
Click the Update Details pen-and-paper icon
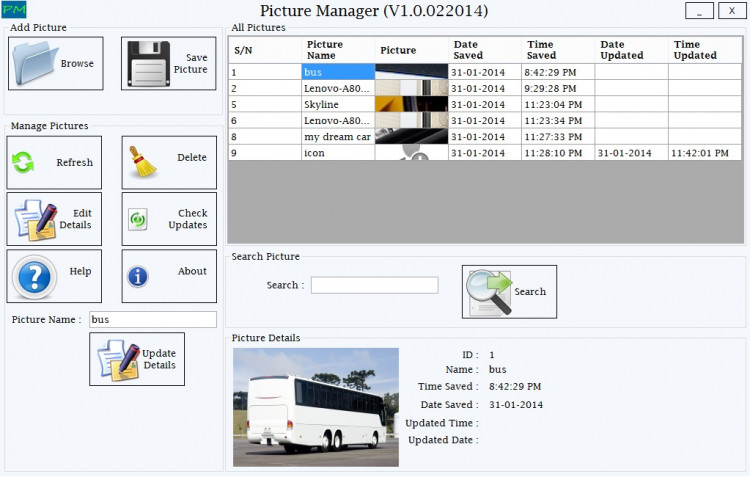119,360
